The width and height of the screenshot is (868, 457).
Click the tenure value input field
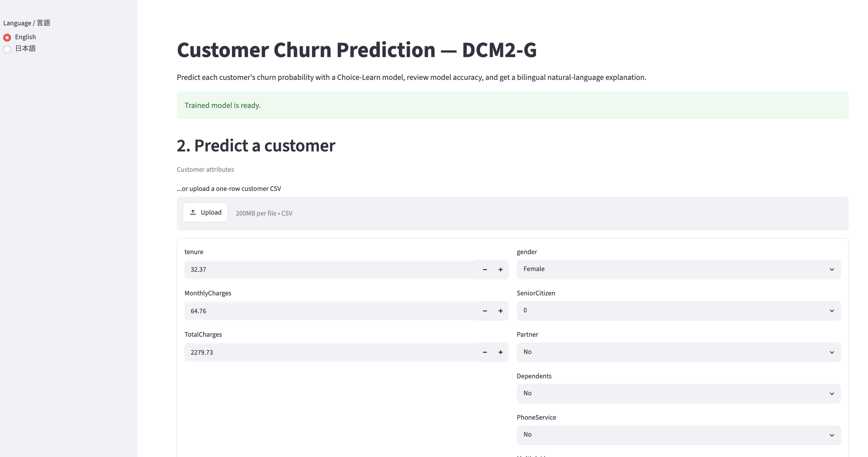pos(331,269)
